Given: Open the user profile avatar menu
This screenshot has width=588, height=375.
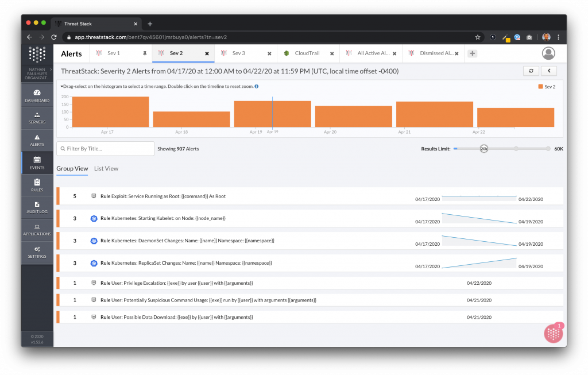Looking at the screenshot, I should pyautogui.click(x=548, y=53).
